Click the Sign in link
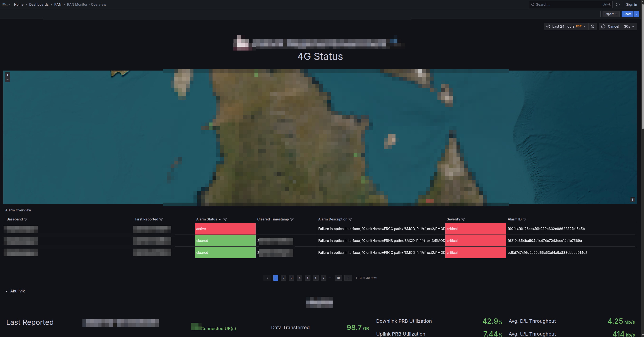 (x=631, y=5)
